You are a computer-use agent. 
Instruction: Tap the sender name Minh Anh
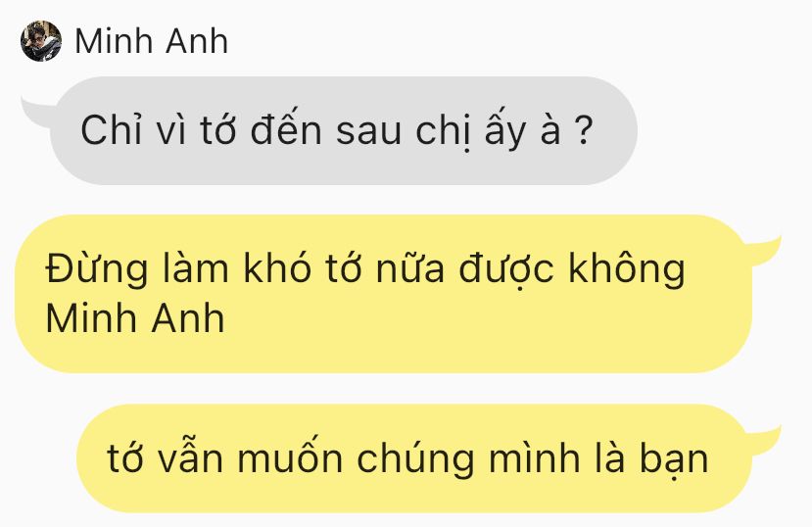pyautogui.click(x=151, y=41)
